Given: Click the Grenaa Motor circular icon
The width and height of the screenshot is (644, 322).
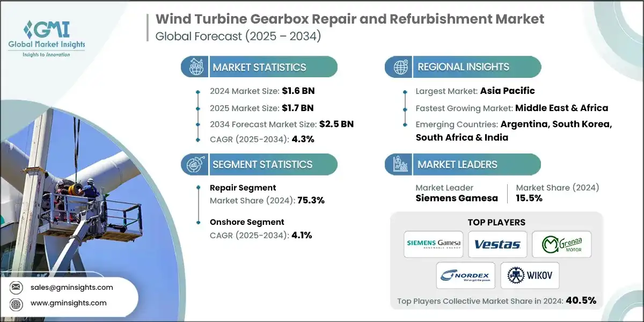Looking at the screenshot, I should (x=550, y=244).
